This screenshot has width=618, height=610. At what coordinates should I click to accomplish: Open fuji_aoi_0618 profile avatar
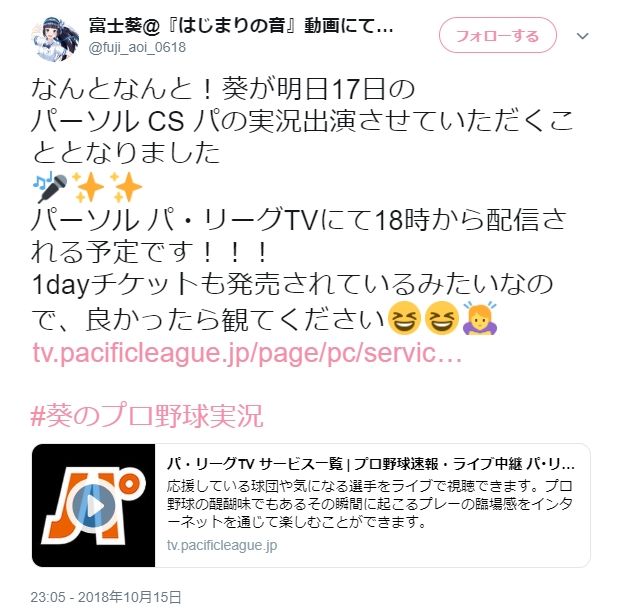tap(55, 39)
